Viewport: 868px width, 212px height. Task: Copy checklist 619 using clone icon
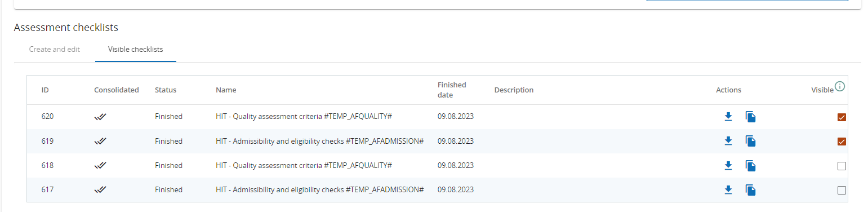pyautogui.click(x=750, y=141)
